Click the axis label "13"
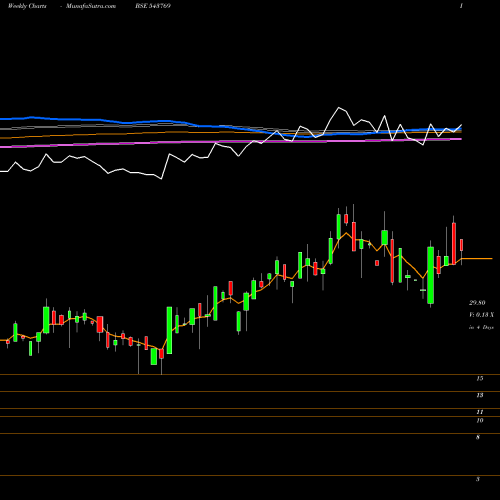This screenshot has height=500, width=500. [480, 395]
